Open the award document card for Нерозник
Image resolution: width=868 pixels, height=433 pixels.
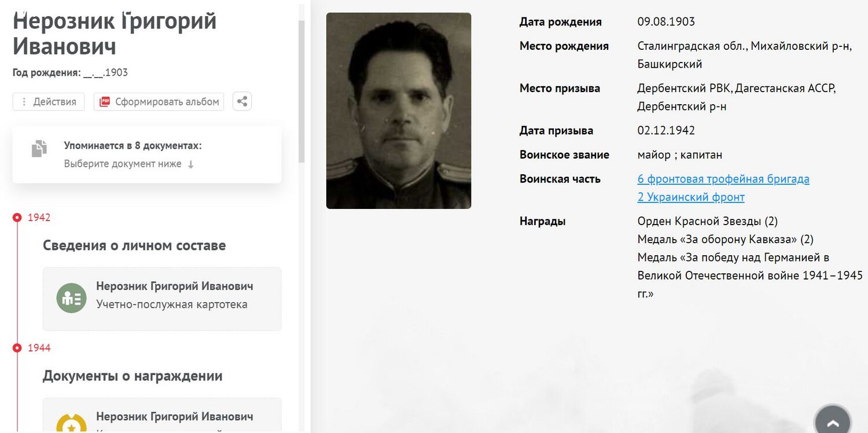[x=162, y=416]
